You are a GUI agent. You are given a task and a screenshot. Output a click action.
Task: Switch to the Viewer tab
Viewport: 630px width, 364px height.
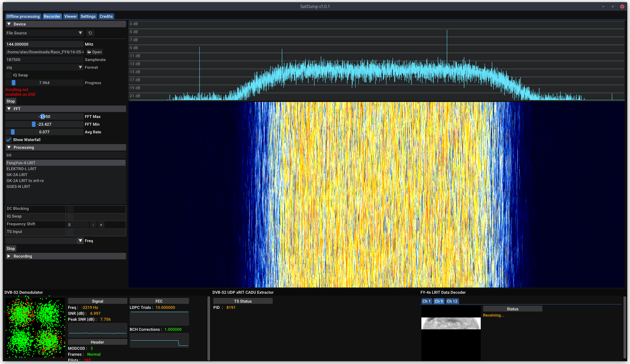[x=71, y=16]
